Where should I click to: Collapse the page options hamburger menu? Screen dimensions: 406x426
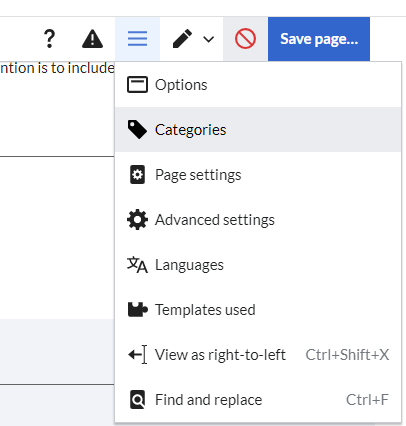[x=137, y=39]
